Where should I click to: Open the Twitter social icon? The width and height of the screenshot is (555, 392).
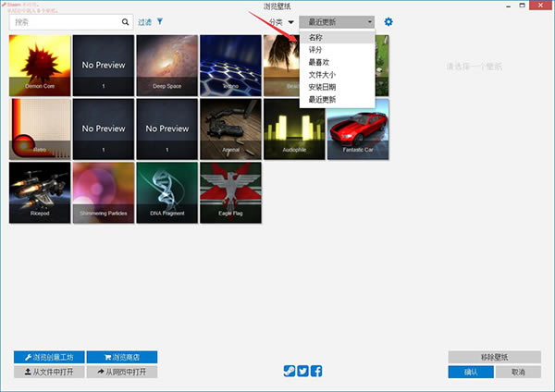[302, 371]
